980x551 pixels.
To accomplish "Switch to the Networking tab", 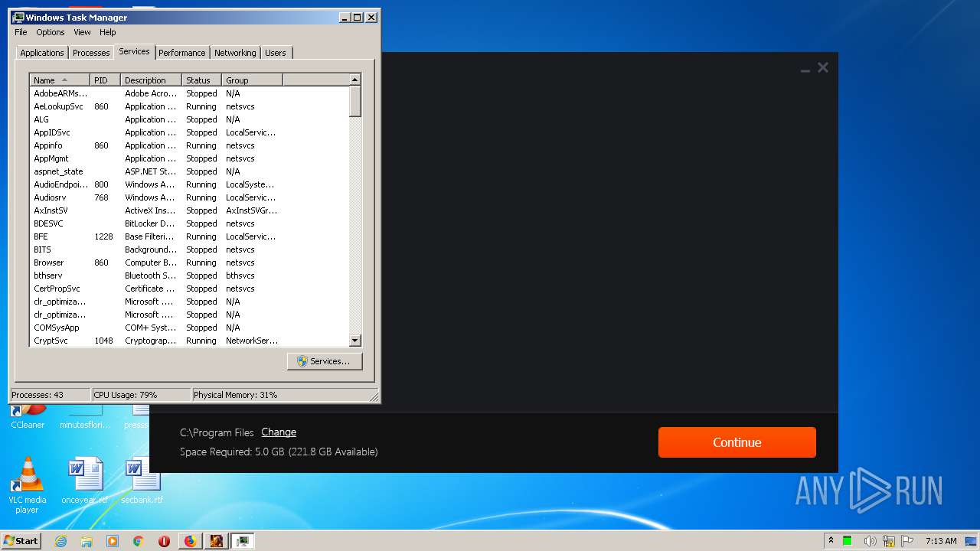I will tap(235, 53).
